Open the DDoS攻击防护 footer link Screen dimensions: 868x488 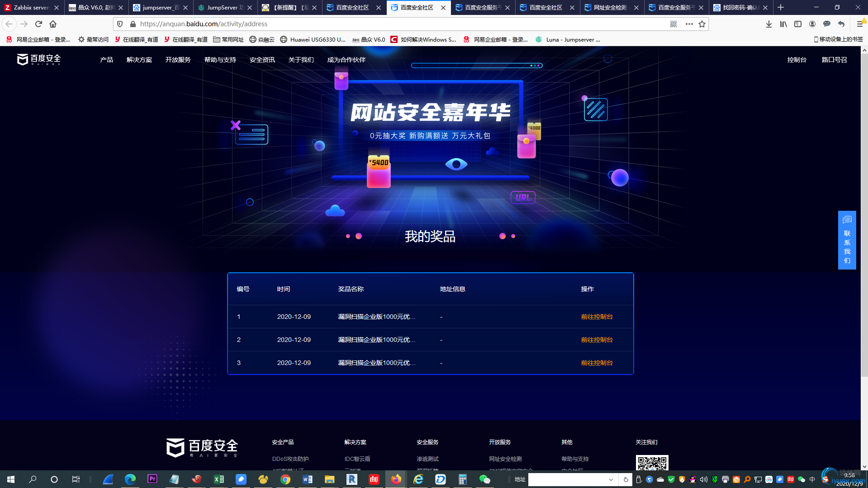pos(290,459)
